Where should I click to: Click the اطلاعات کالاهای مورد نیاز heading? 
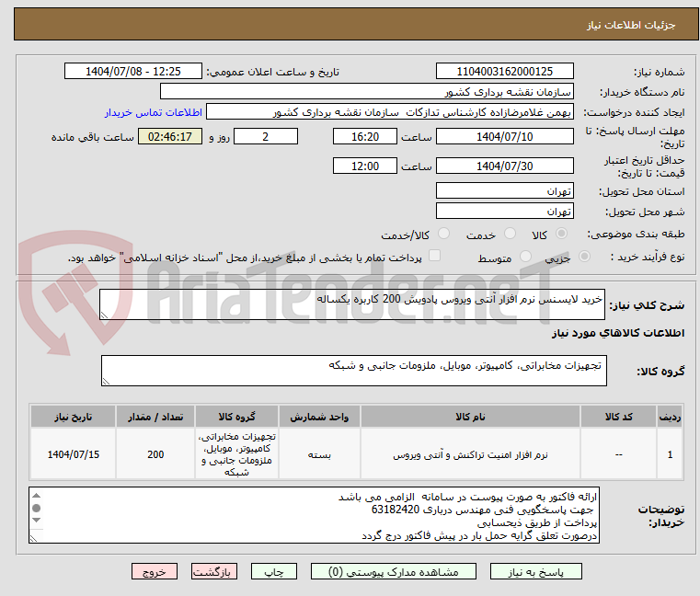click(618, 333)
